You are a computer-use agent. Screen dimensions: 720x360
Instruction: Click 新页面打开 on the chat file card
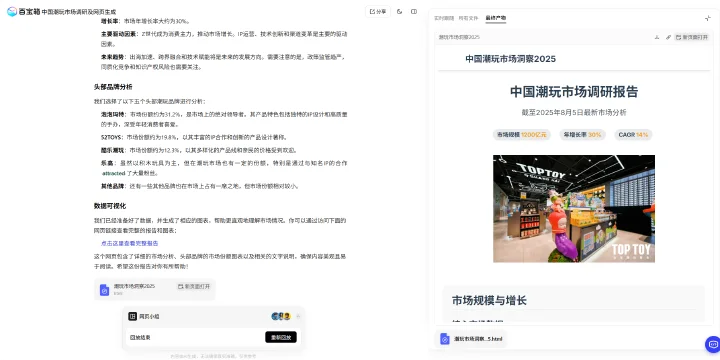click(x=194, y=286)
